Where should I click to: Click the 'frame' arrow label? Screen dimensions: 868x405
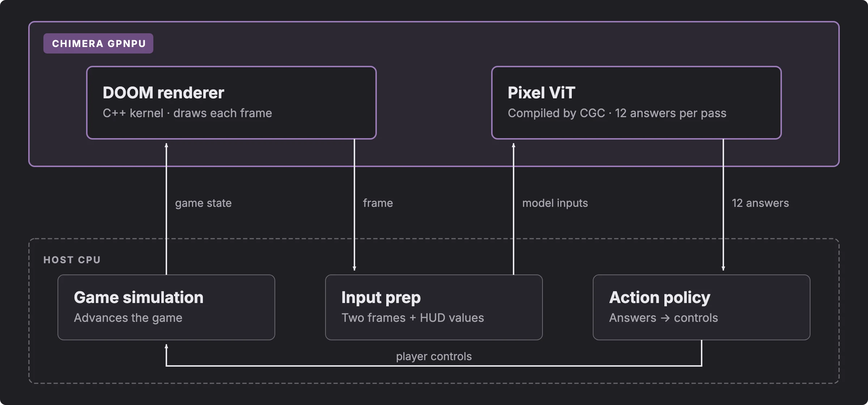click(x=378, y=203)
